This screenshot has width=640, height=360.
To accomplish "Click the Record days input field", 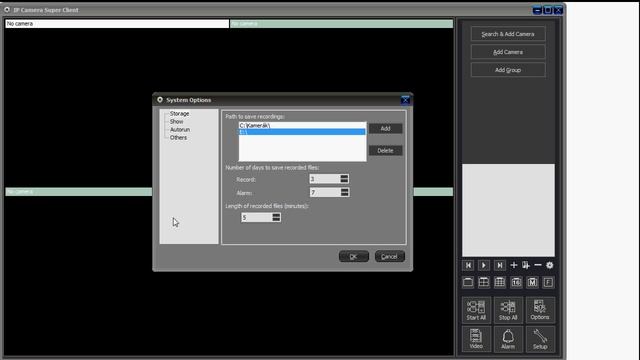I will click(324, 179).
